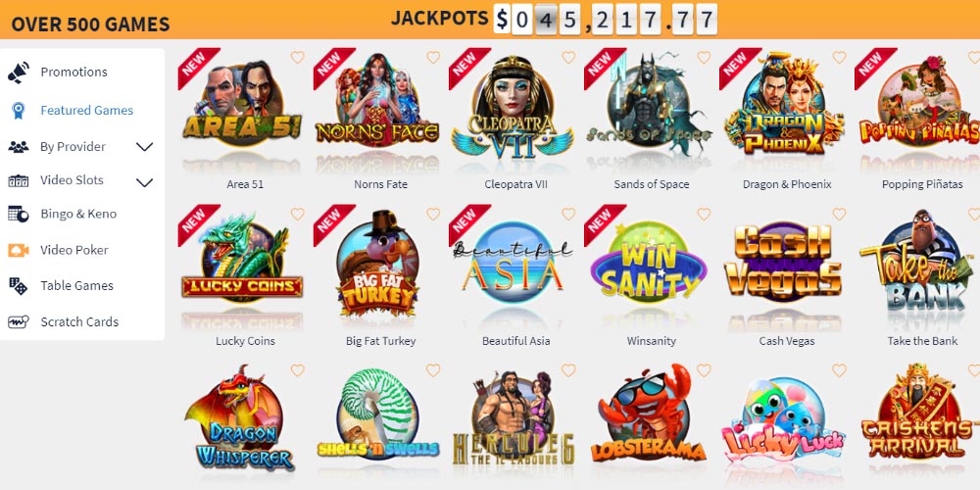The height and width of the screenshot is (490, 980).
Task: Expand the Video Slots chevron
Action: (x=144, y=182)
